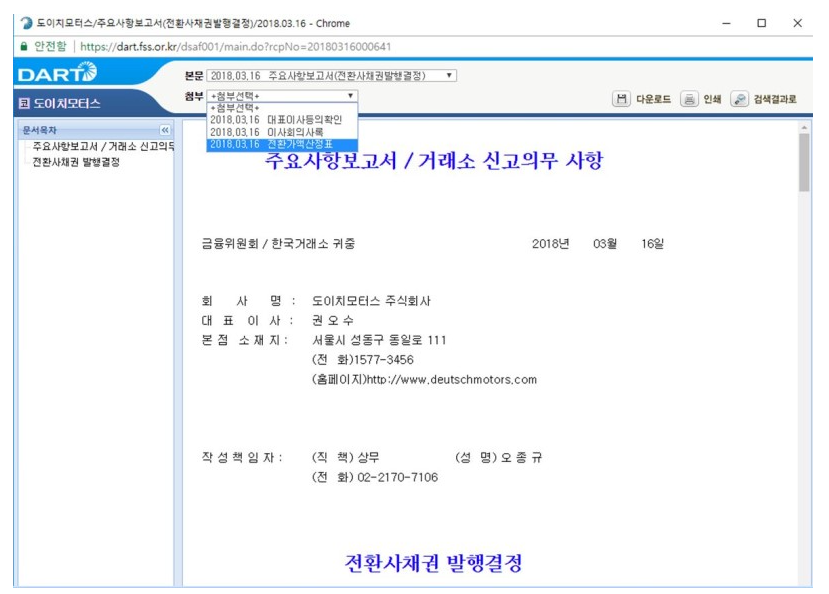The height and width of the screenshot is (594, 829).
Task: Click the download disk icon
Action: [621, 99]
